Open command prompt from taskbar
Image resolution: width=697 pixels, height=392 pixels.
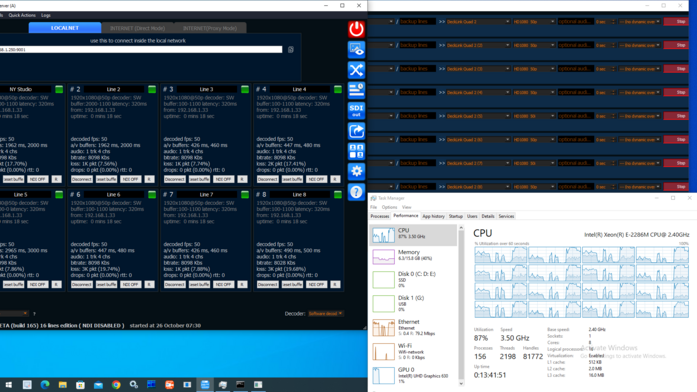pyautogui.click(x=240, y=384)
